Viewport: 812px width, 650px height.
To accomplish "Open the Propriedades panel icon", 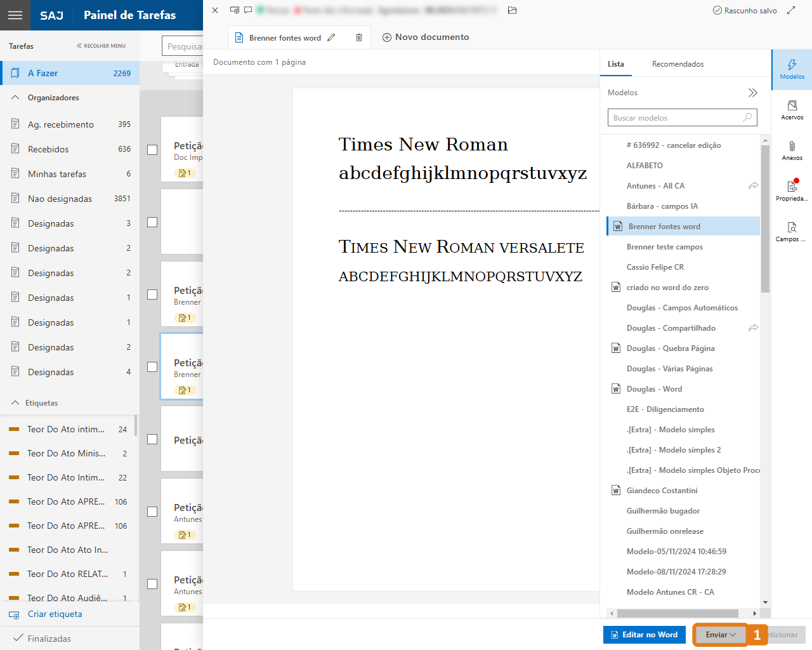I will [792, 190].
